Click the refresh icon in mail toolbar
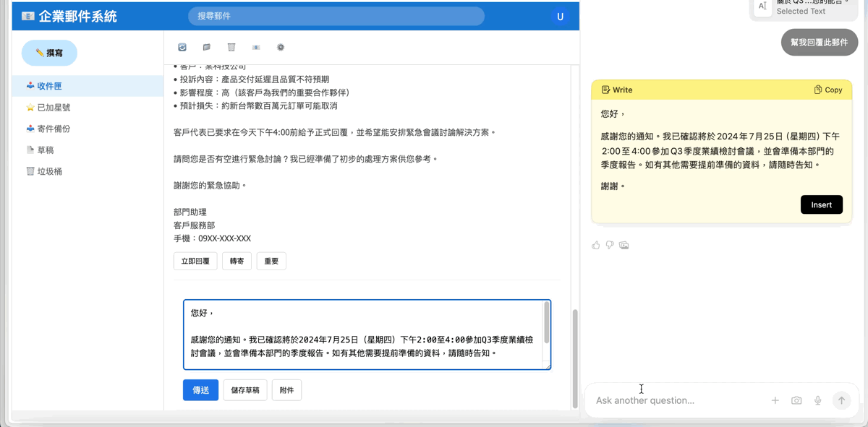This screenshot has width=868, height=427. click(182, 48)
